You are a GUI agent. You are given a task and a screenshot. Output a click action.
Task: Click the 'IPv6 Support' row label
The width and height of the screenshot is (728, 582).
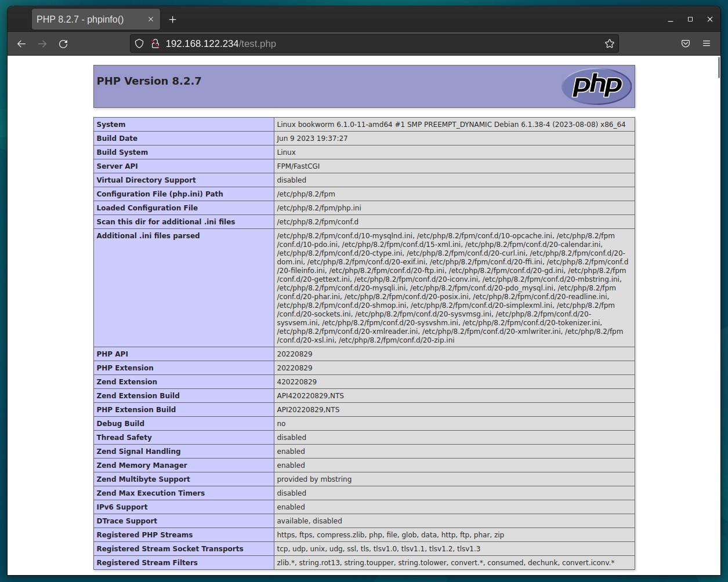point(122,507)
